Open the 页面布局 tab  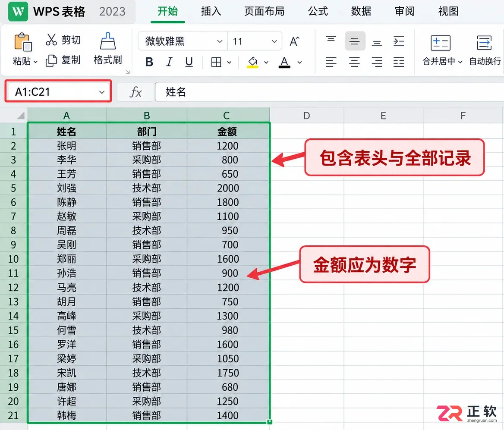tap(264, 11)
